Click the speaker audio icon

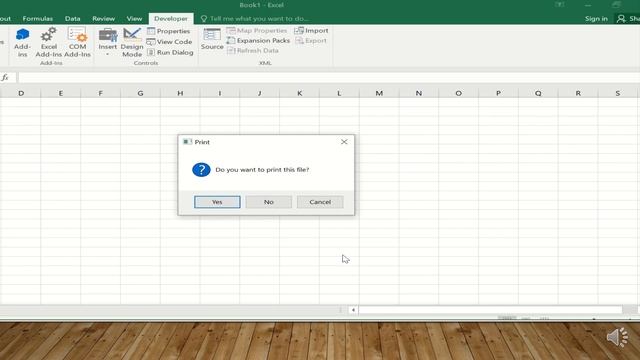point(617,337)
